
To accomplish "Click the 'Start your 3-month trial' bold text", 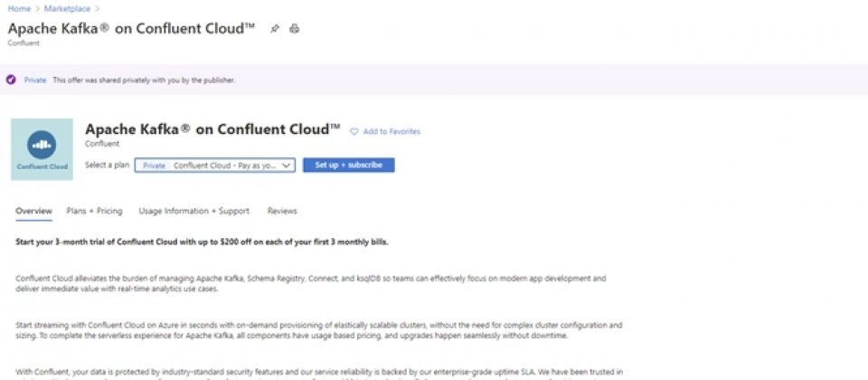I will [202, 242].
